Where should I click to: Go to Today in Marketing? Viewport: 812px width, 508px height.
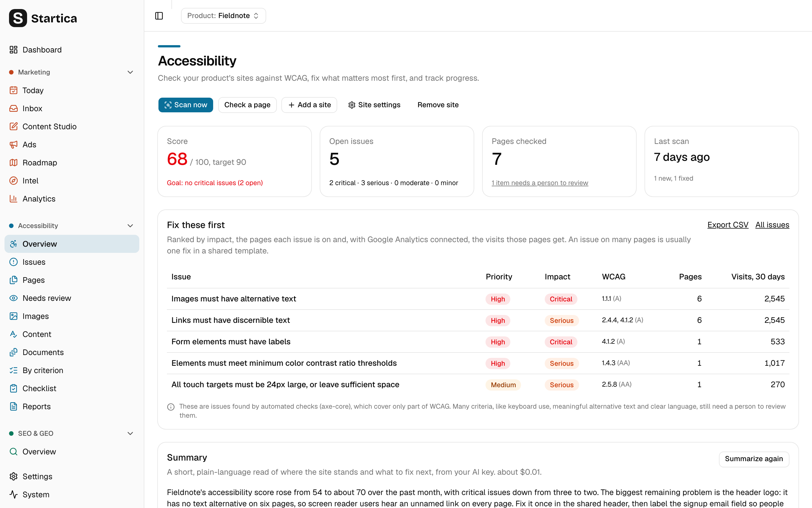[x=72, y=90]
